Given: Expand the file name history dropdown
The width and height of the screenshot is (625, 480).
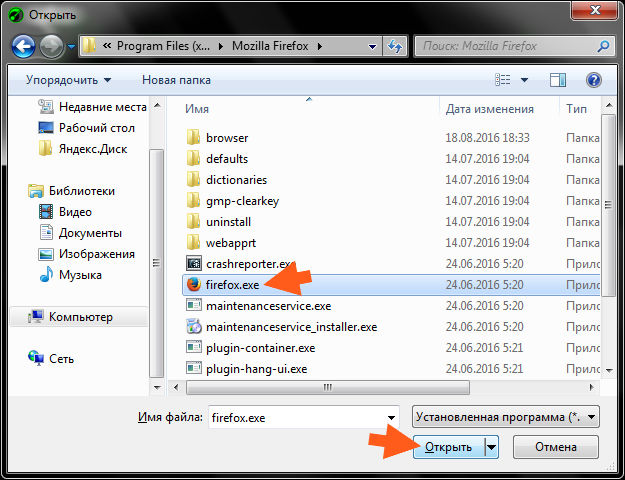Looking at the screenshot, I should [x=391, y=418].
